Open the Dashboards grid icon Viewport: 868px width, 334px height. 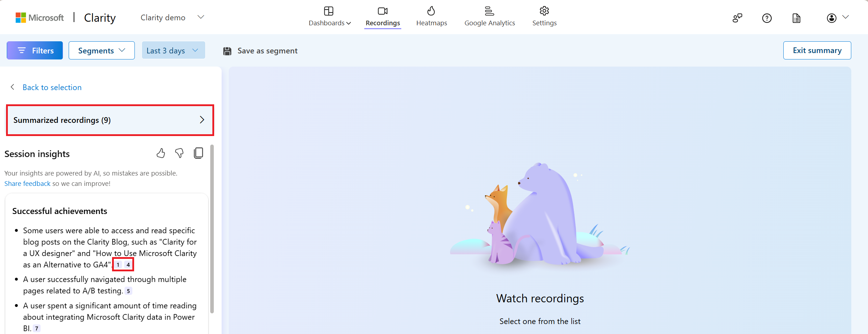coord(329,11)
